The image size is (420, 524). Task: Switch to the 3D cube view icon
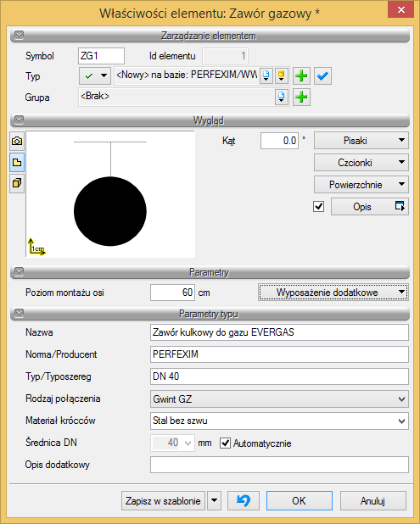17,183
